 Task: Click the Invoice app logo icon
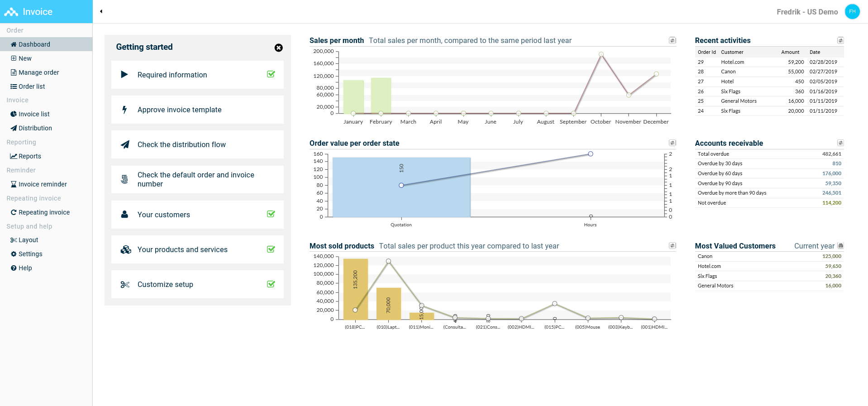(x=11, y=12)
